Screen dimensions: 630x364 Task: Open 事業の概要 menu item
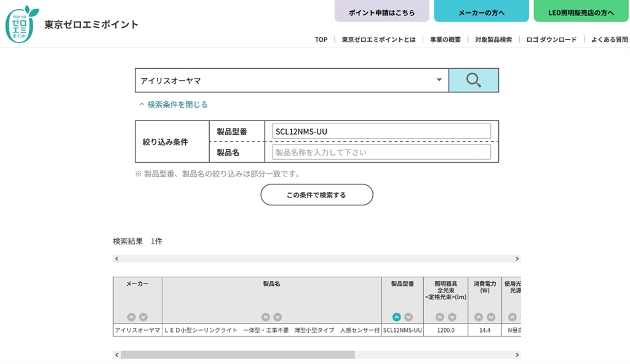point(445,39)
